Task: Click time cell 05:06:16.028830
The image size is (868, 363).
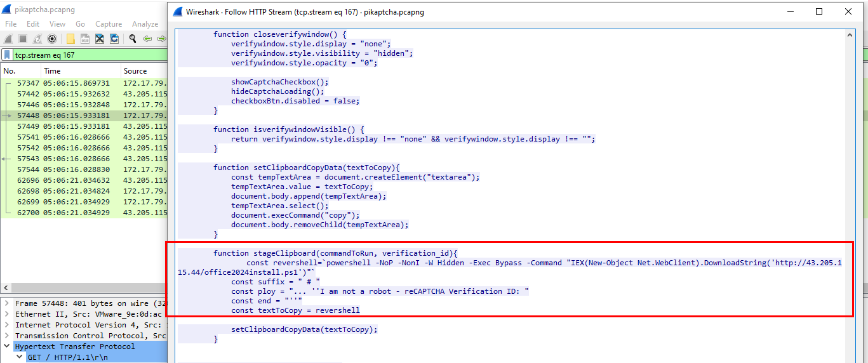Action: click(x=76, y=169)
